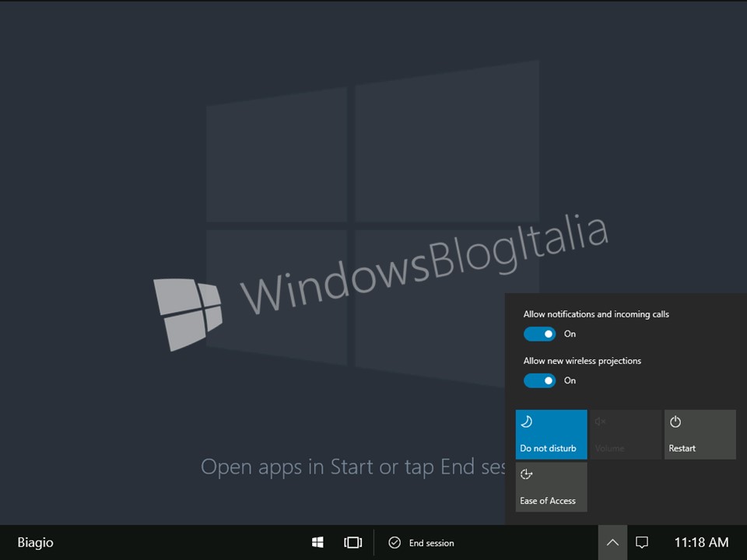Toggle Allow new wireless projections switch
Screen dimensions: 747x560
point(539,380)
